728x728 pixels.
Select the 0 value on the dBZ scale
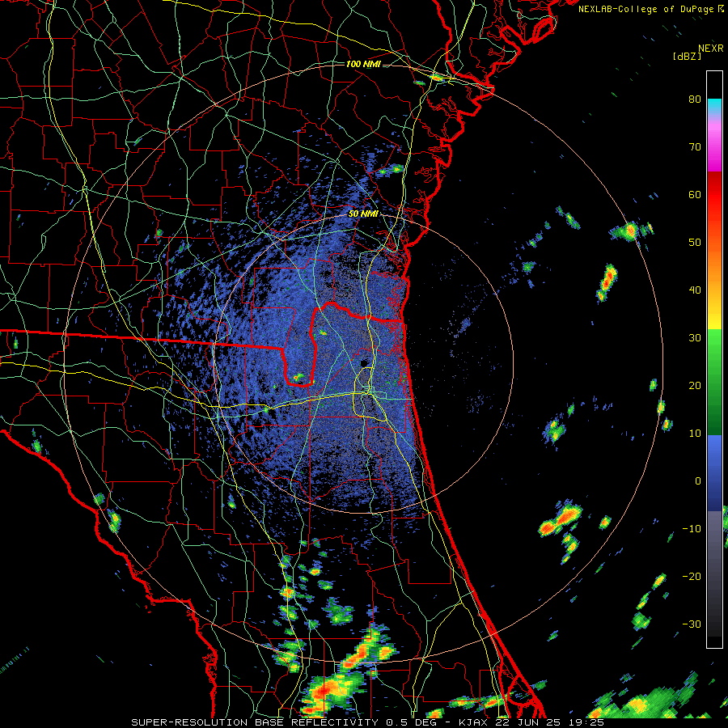tap(698, 481)
